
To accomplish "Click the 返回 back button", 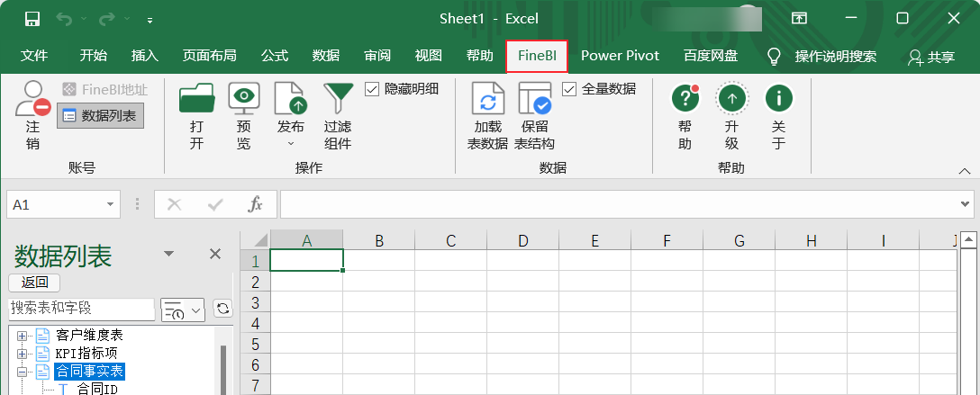I will [34, 283].
